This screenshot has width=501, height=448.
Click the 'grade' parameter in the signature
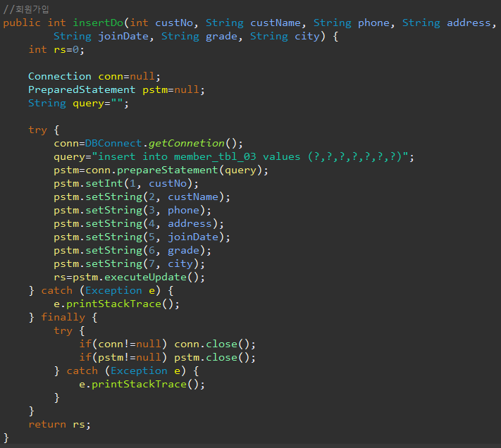221,37
